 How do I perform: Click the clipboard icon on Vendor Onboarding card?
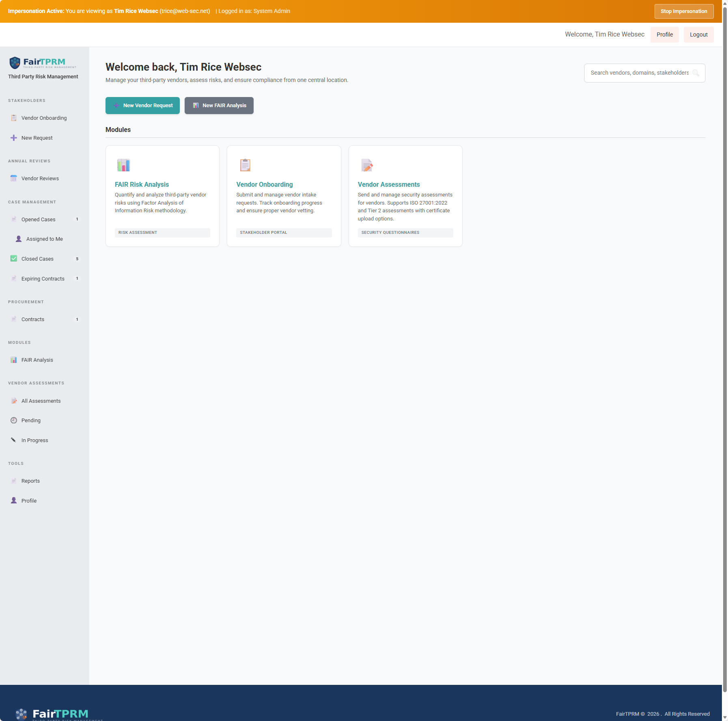click(x=245, y=165)
